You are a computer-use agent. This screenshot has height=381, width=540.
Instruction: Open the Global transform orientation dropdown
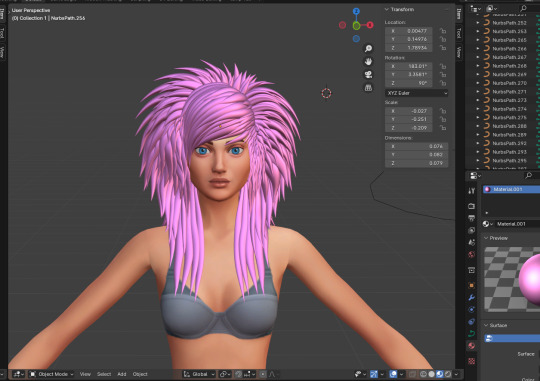coord(199,374)
